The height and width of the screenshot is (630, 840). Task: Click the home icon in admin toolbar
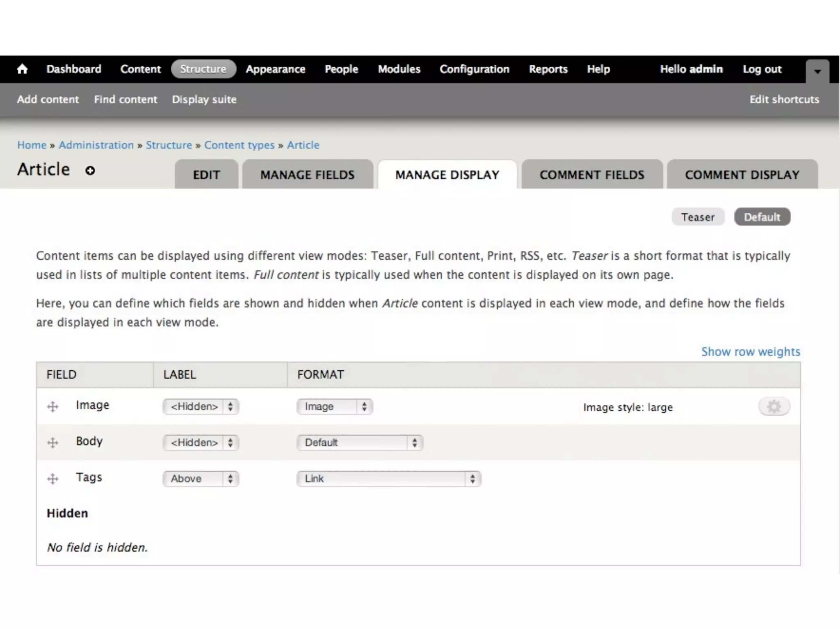tap(22, 69)
